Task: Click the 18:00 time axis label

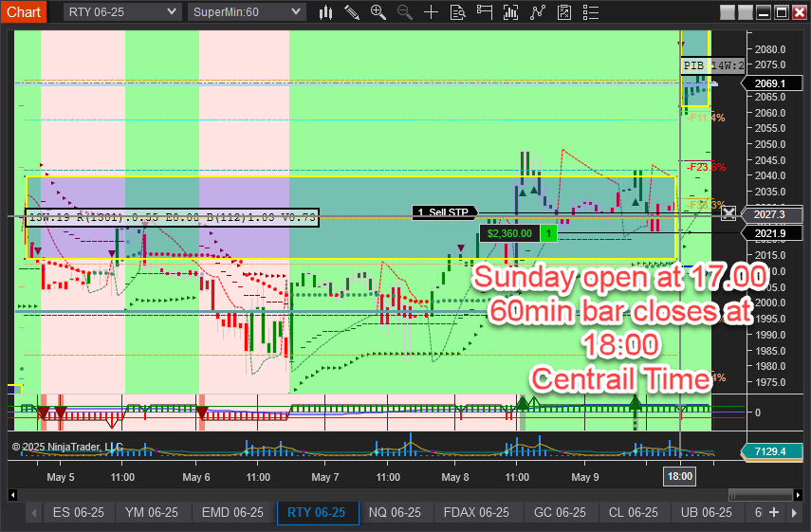Action: tap(679, 476)
